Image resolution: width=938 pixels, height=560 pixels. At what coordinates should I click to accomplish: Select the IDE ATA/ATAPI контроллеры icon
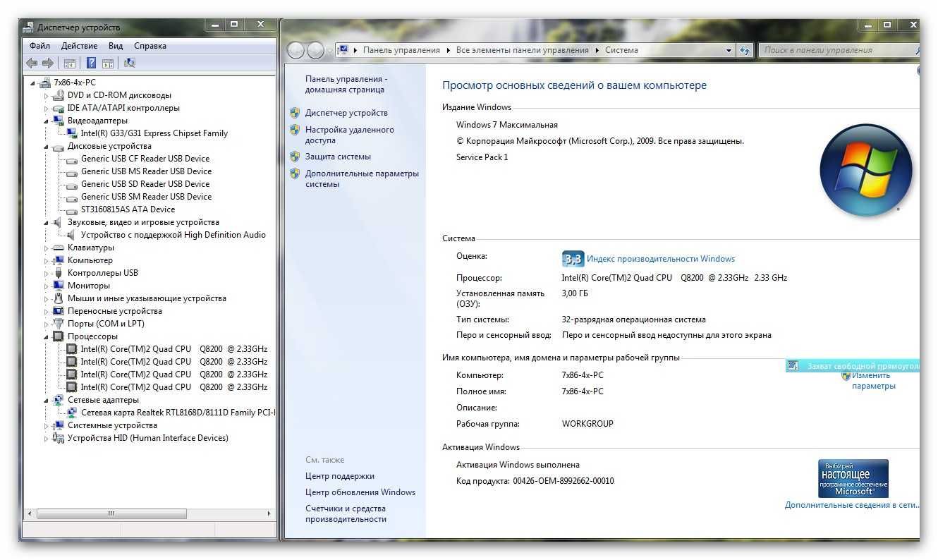click(x=59, y=108)
